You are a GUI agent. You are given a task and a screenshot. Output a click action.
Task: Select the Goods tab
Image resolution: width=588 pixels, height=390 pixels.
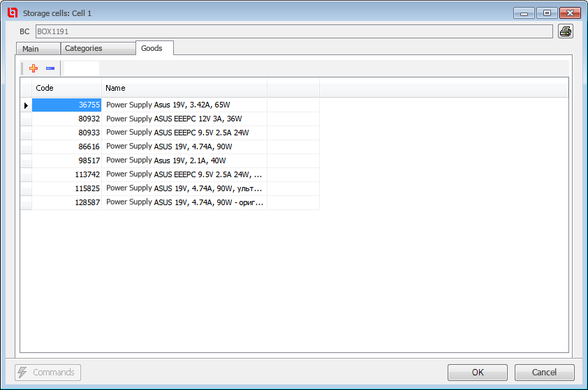click(154, 48)
